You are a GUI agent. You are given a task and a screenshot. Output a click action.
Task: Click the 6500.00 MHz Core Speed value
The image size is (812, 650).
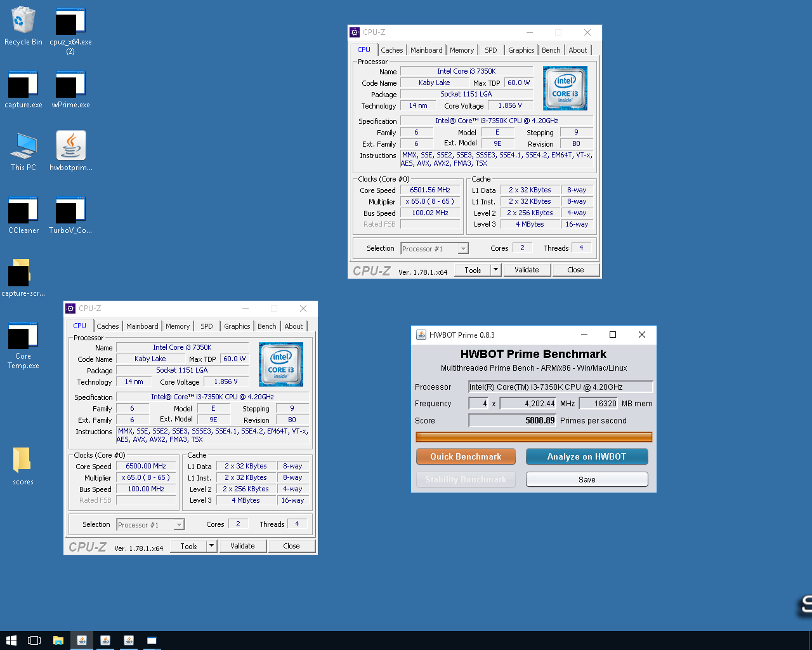pos(146,467)
